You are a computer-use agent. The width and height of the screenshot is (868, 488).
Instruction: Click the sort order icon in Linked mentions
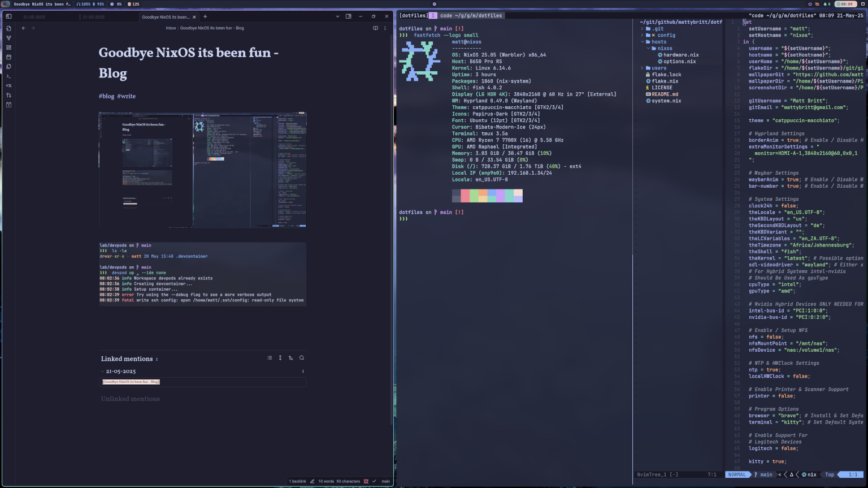290,358
